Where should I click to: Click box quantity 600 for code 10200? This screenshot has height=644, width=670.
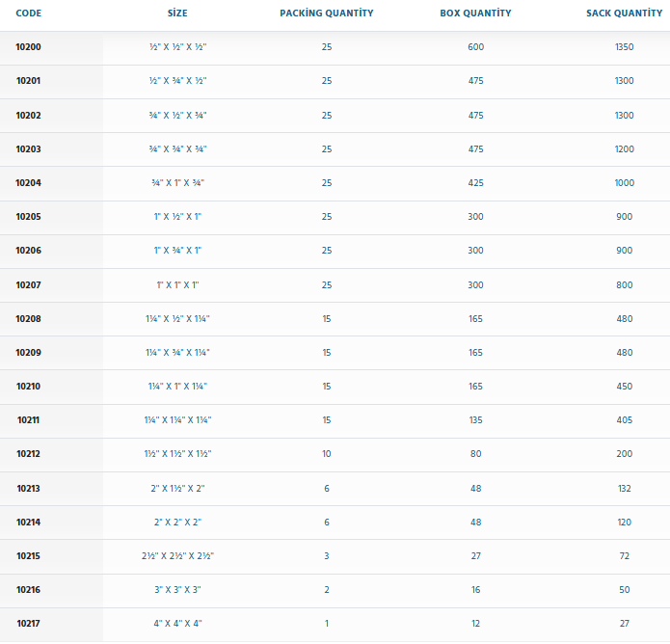point(475,47)
